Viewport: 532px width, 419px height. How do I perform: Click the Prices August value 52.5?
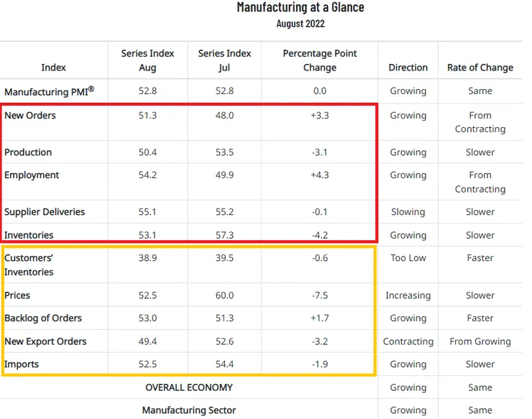(x=147, y=295)
